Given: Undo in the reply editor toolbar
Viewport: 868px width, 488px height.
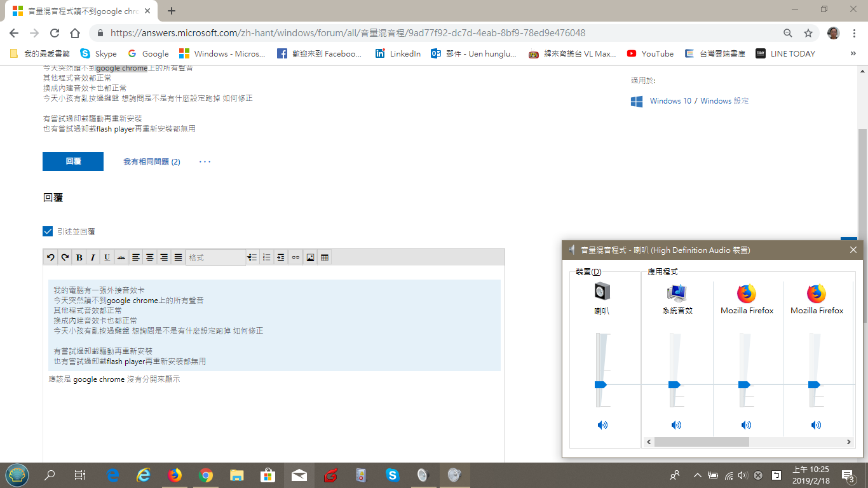Looking at the screenshot, I should [51, 257].
